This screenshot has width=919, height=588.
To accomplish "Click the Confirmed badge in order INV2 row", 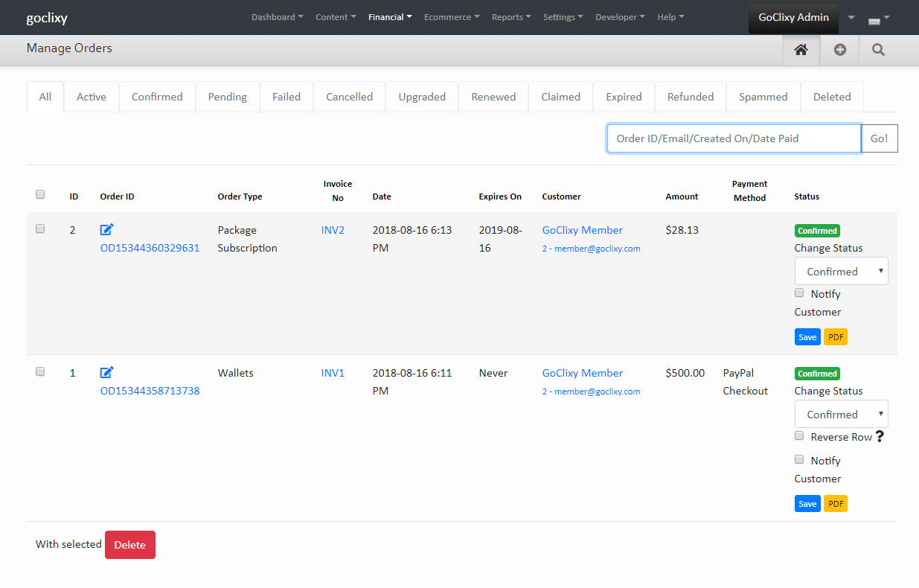I will pyautogui.click(x=817, y=231).
